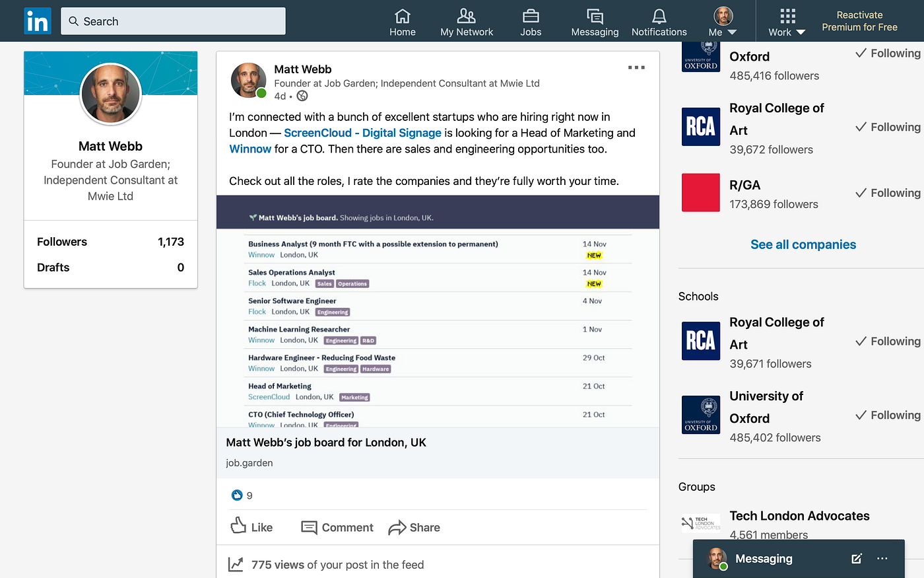Expand the Work dropdown
The height and width of the screenshot is (578, 924).
[785, 20]
